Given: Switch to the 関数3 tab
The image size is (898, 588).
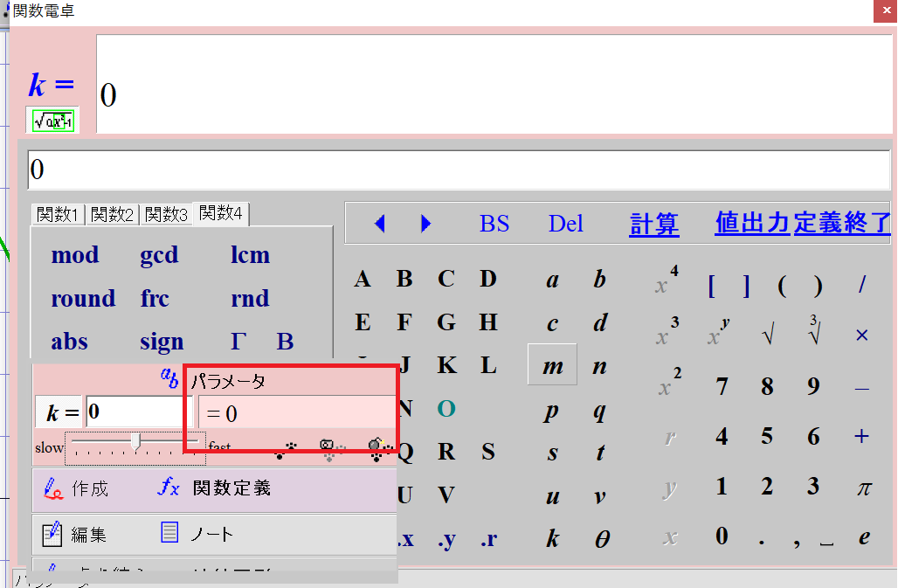Looking at the screenshot, I should 166,214.
